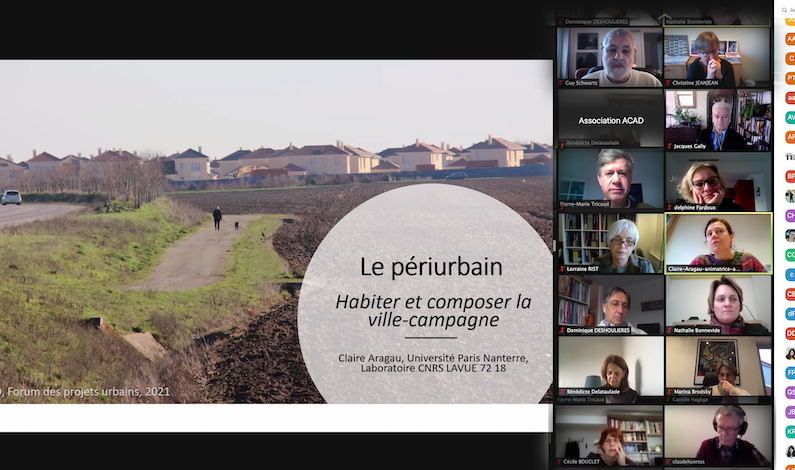Select the green KR participant avatar
Screen dimensions: 795x470
tap(790, 431)
